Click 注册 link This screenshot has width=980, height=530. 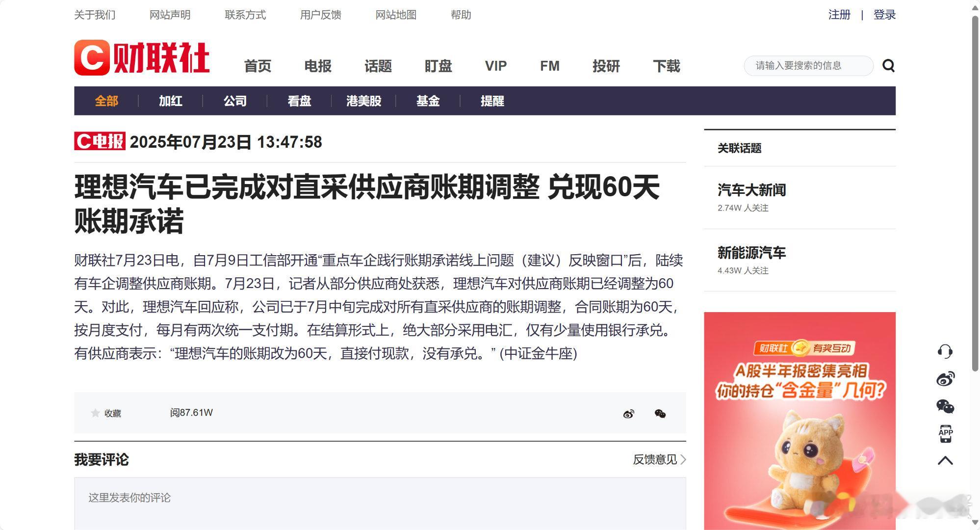click(839, 15)
